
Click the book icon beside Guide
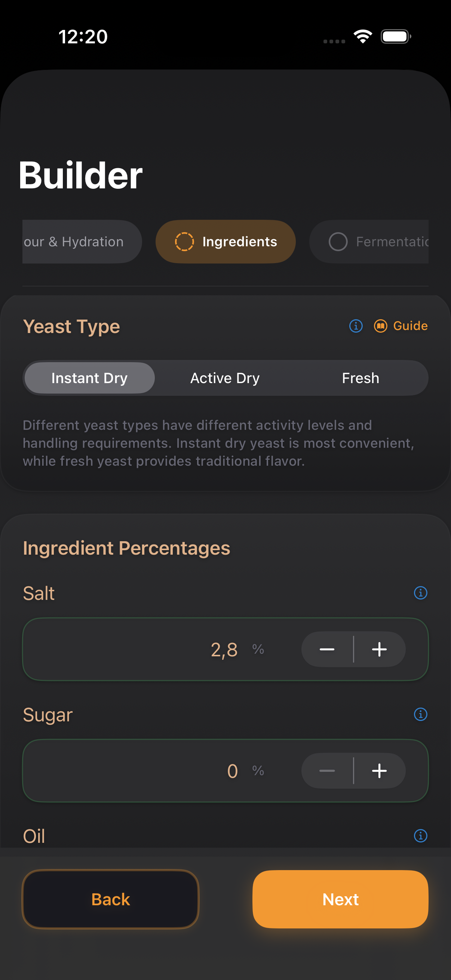[x=380, y=326]
